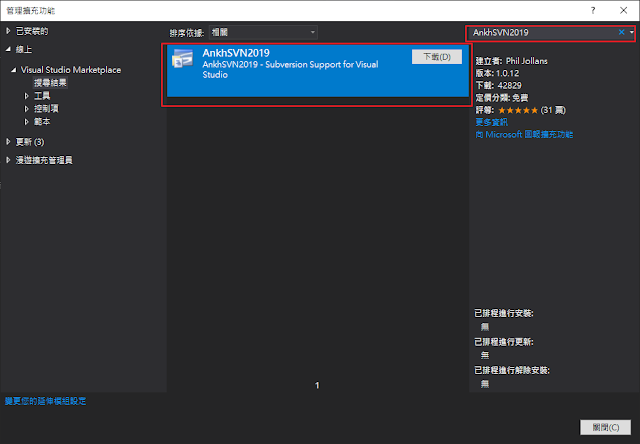Click the AnkhSVN2019 extension icon
The image size is (640, 444).
click(182, 58)
